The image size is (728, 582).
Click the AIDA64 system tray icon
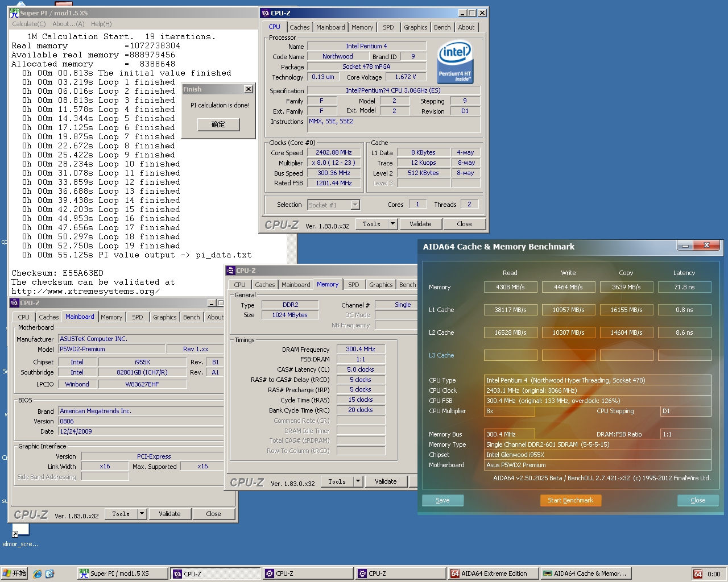coord(698,574)
